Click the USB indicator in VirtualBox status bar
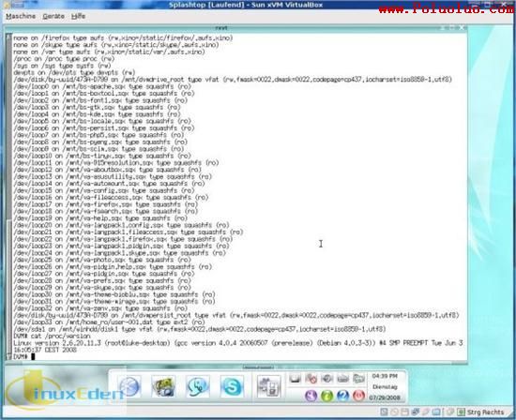The image size is (516, 420). pyautogui.click(x=426, y=412)
